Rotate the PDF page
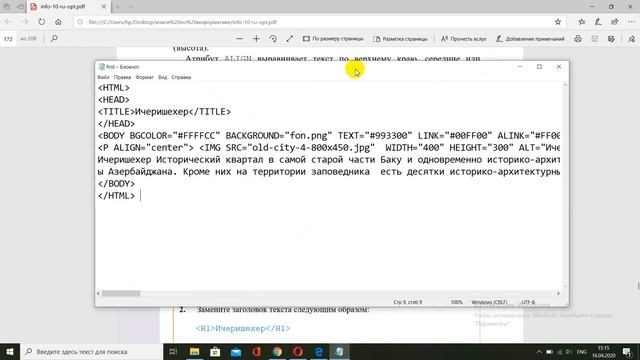Image resolution: width=640 pixels, height=360 pixels. click(x=273, y=39)
